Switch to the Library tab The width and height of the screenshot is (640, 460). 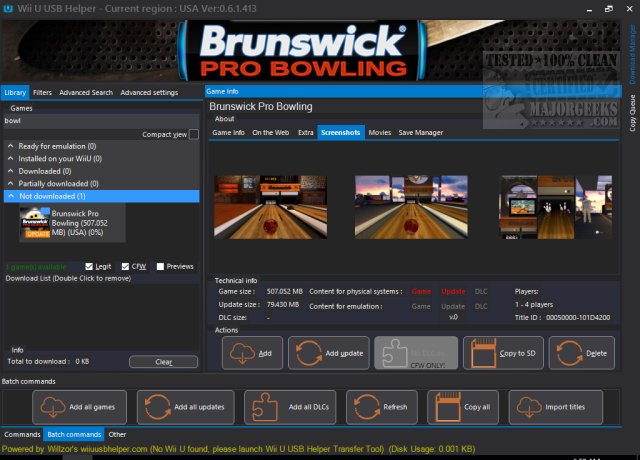tap(15, 93)
